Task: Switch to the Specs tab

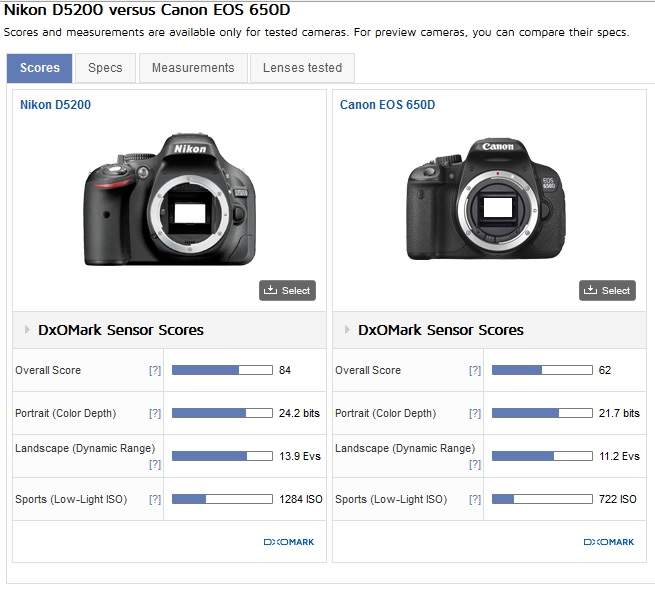Action: click(x=105, y=68)
